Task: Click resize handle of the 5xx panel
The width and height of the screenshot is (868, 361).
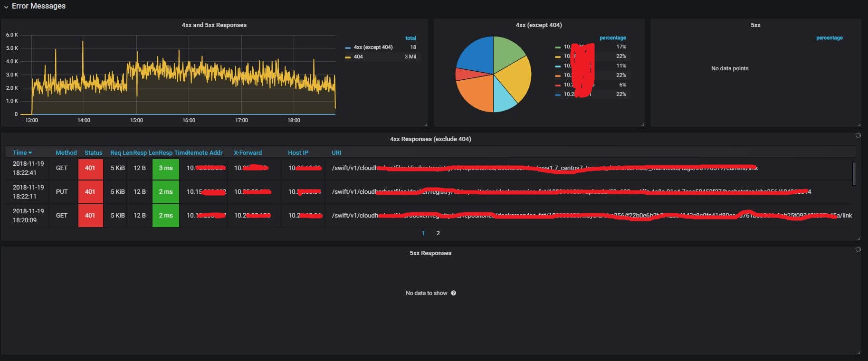Action: click(x=859, y=124)
